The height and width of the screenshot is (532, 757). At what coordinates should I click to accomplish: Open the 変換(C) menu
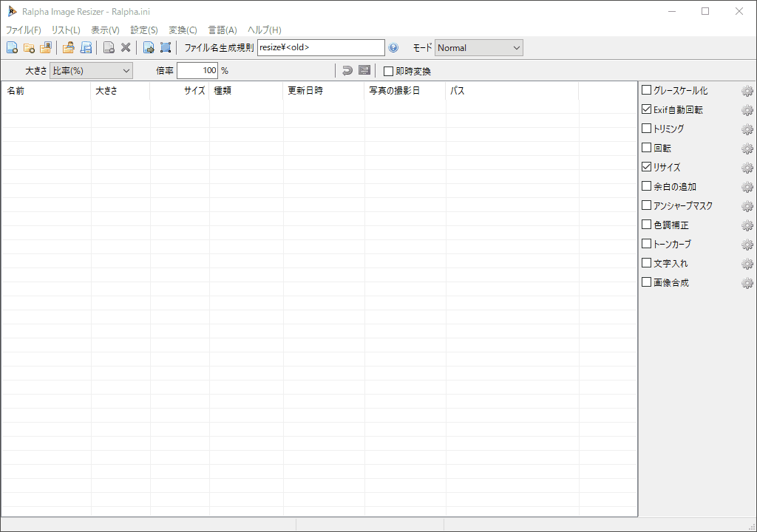coord(183,30)
